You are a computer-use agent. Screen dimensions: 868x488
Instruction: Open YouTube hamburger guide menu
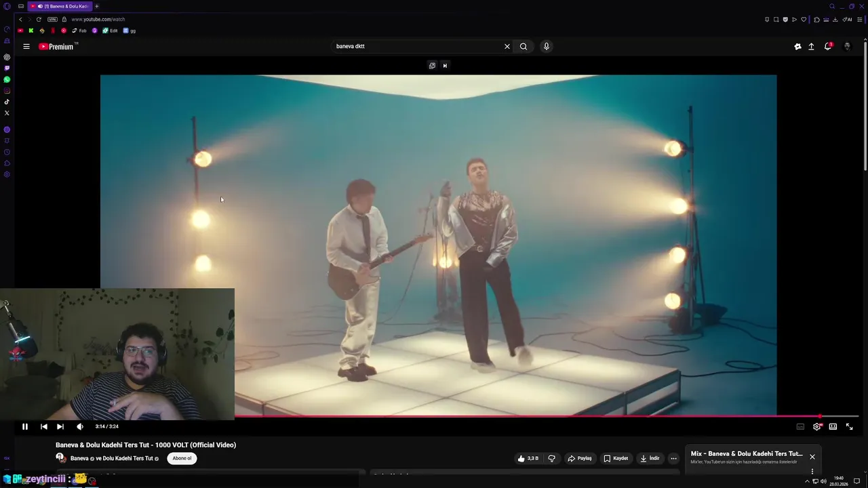pos(26,46)
